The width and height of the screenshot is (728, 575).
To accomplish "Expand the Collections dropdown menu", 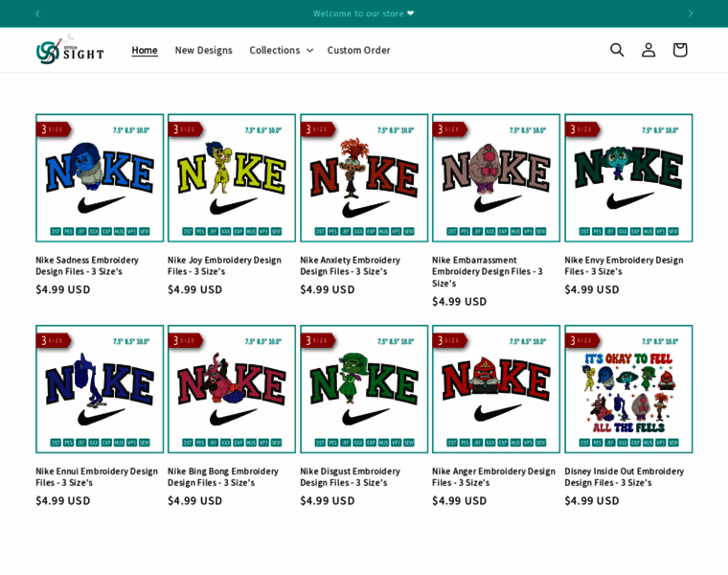I will click(x=282, y=50).
